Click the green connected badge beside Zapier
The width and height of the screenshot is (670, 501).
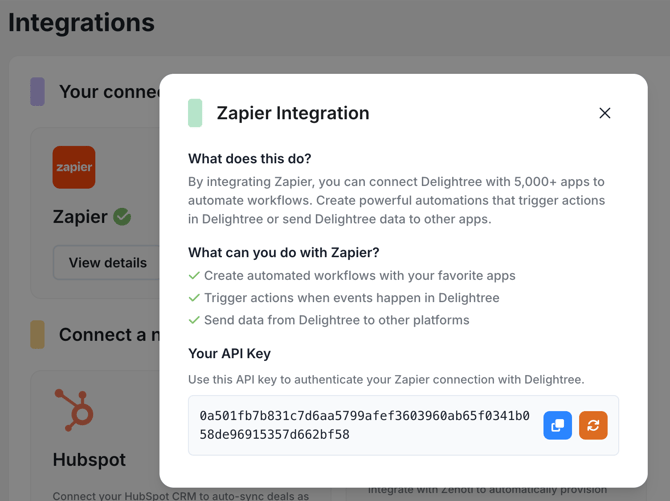123,217
